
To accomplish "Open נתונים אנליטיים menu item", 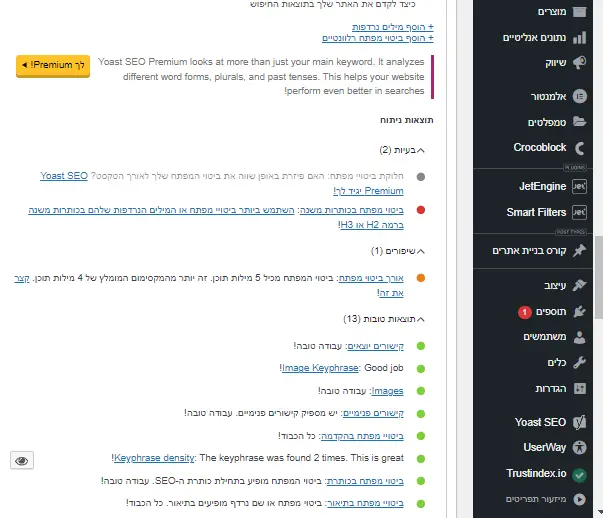I will coord(533,38).
